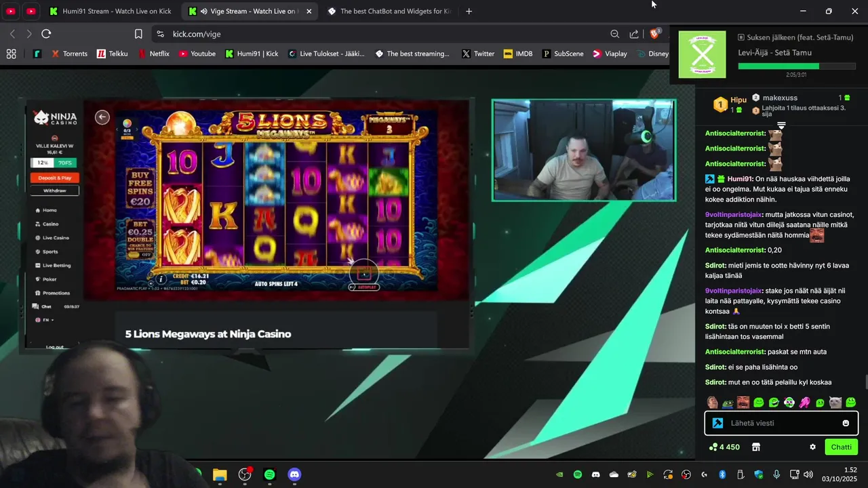Screen dimensions: 868x488
Task: Open the IMDB bookmark
Action: click(x=518, y=54)
